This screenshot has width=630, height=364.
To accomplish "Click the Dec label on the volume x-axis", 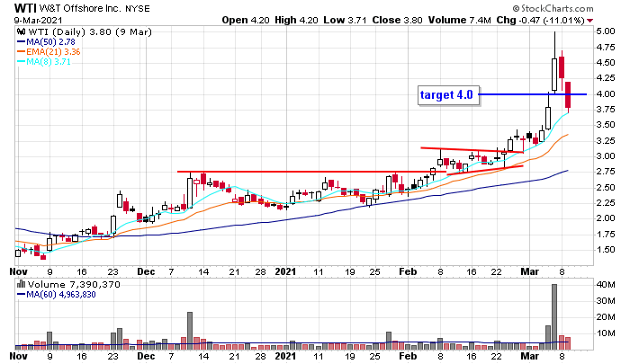I will 146,356.
